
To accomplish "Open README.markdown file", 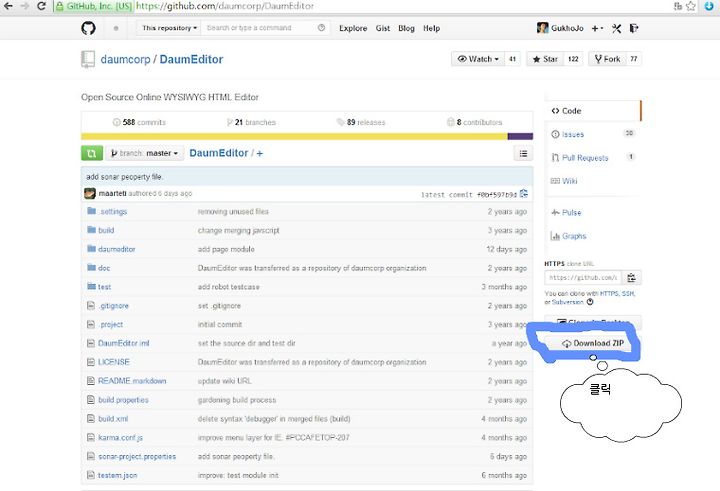I will point(132,381).
